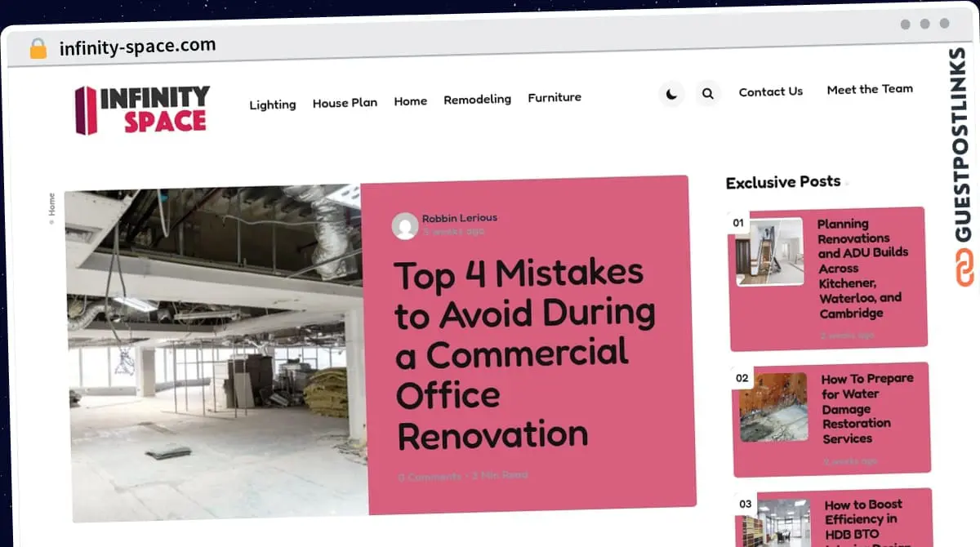
Task: Click the Guestpostlinks chain-link logo icon
Action: pyautogui.click(x=965, y=268)
